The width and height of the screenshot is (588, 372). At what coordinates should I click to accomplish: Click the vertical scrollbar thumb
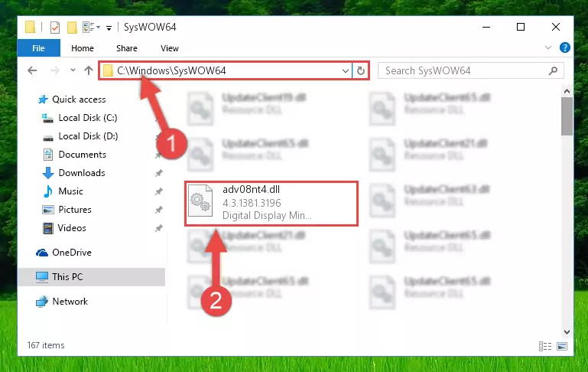point(567,116)
